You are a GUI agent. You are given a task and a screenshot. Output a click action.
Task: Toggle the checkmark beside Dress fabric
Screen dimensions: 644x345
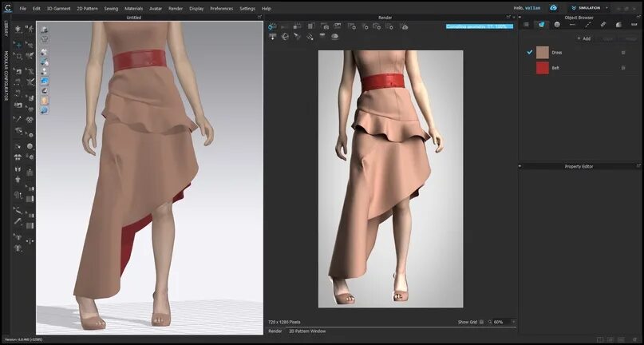pos(529,52)
